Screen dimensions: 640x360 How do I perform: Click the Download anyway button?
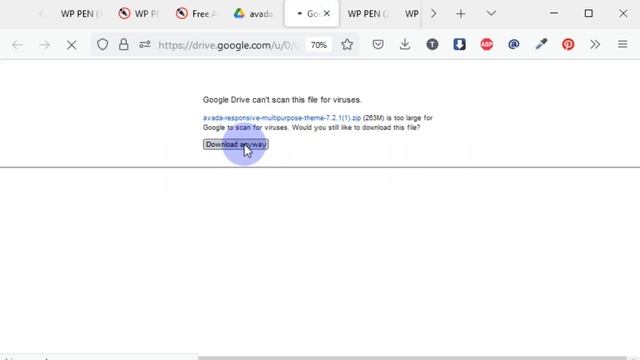point(236,144)
